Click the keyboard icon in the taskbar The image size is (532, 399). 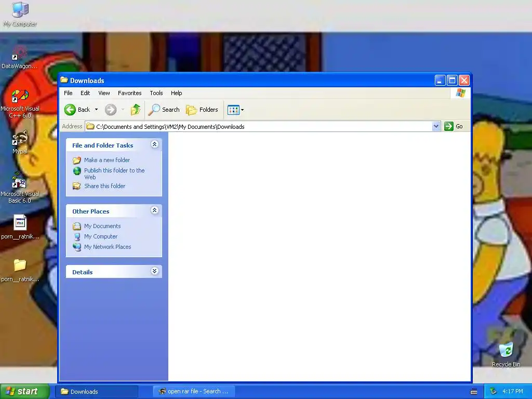[x=474, y=392]
